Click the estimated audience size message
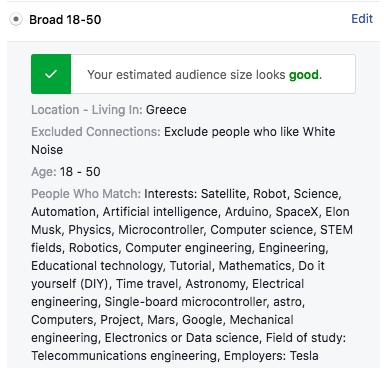 [204, 75]
